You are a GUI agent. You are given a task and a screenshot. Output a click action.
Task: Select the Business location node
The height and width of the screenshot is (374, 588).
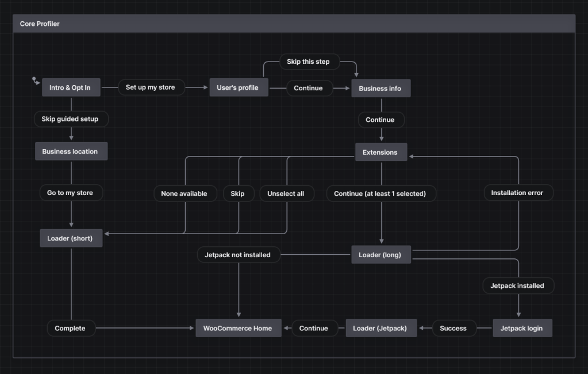pos(71,151)
